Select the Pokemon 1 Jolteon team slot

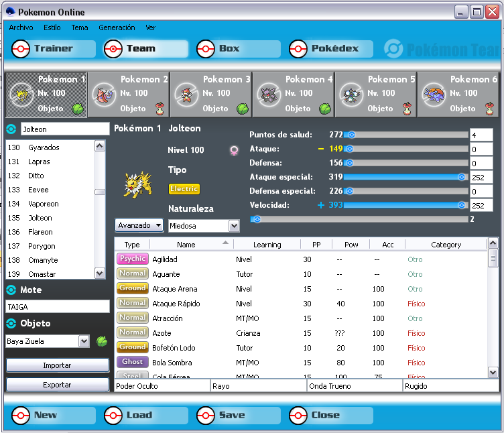click(47, 95)
